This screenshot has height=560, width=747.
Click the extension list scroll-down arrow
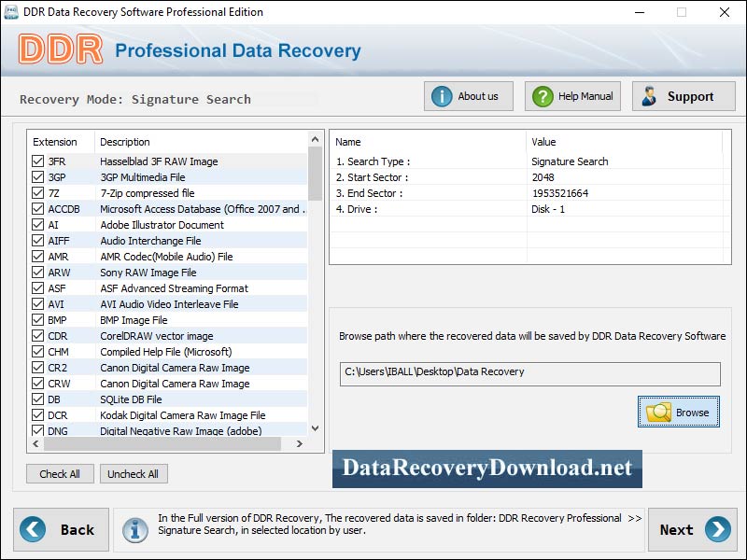pos(314,430)
